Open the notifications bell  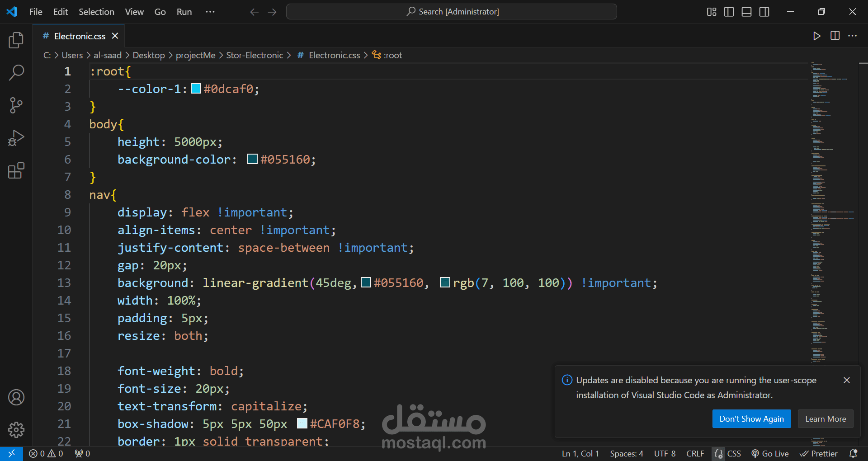[854, 453]
